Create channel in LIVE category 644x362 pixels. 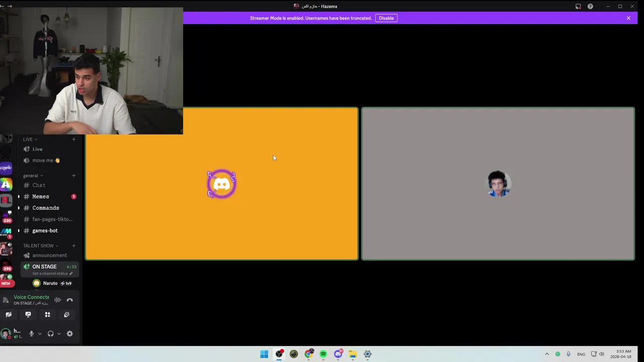(73, 139)
